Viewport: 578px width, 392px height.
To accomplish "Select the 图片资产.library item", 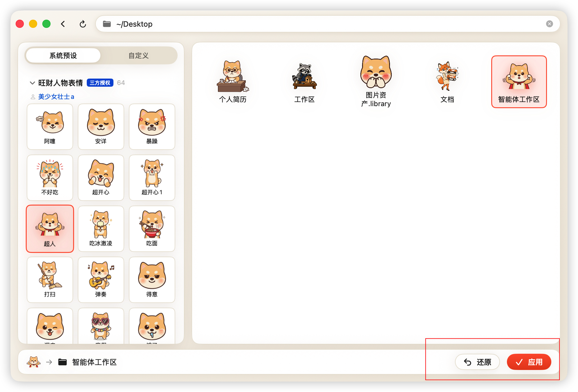I will [x=376, y=82].
